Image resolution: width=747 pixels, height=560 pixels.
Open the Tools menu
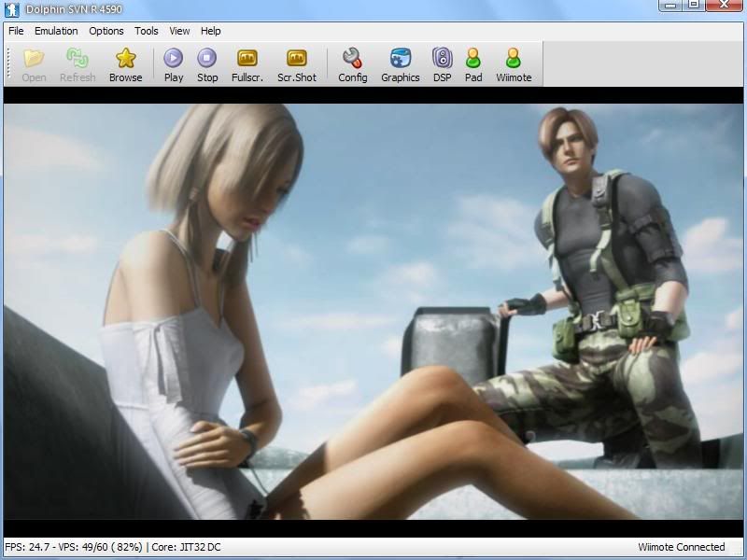tap(147, 31)
